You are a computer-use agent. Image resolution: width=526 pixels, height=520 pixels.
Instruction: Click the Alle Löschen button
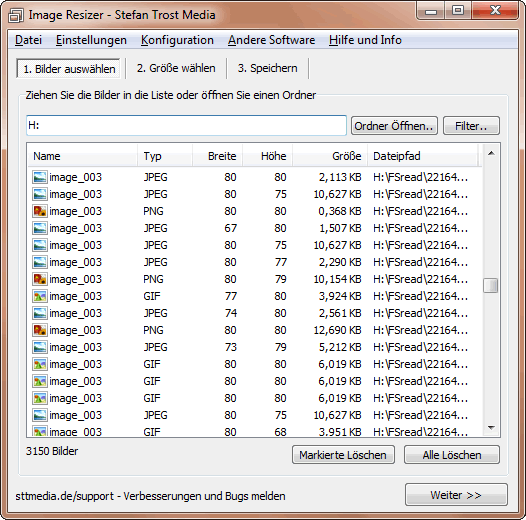click(x=452, y=455)
